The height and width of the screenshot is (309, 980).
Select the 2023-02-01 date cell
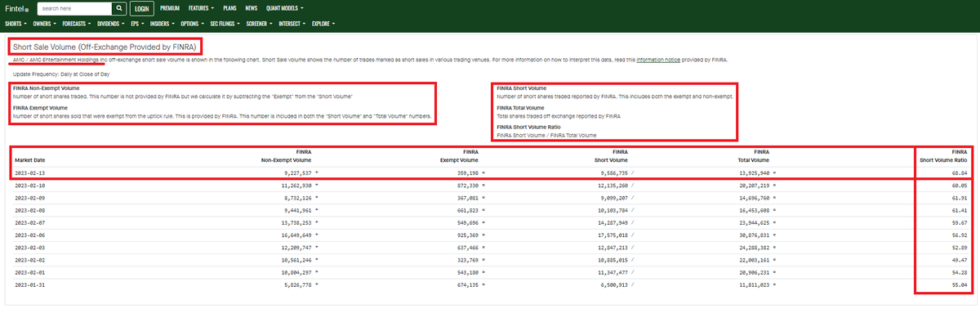pos(29,272)
